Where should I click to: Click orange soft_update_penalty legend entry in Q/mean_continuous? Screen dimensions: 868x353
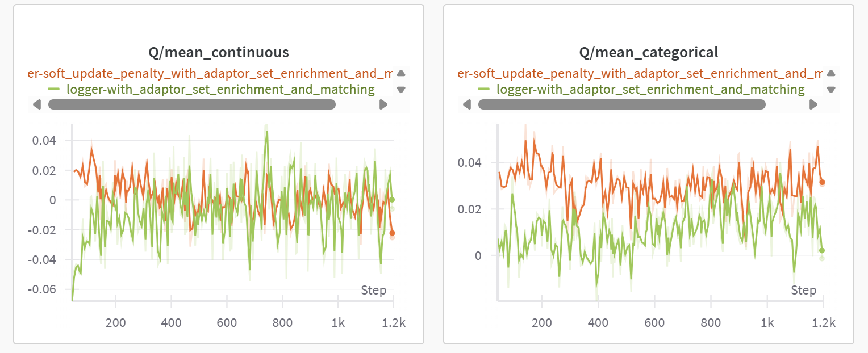tap(210, 73)
